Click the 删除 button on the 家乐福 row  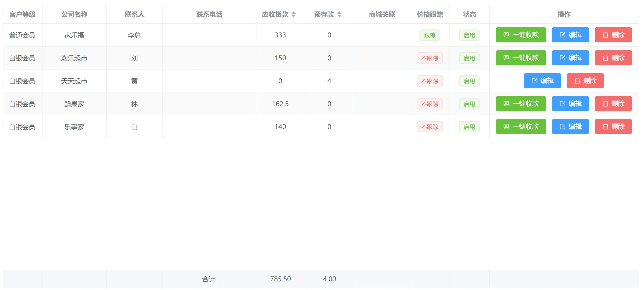click(613, 35)
